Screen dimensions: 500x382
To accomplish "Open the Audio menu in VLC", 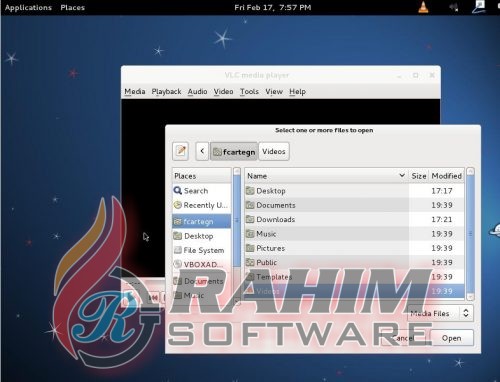I will [197, 91].
